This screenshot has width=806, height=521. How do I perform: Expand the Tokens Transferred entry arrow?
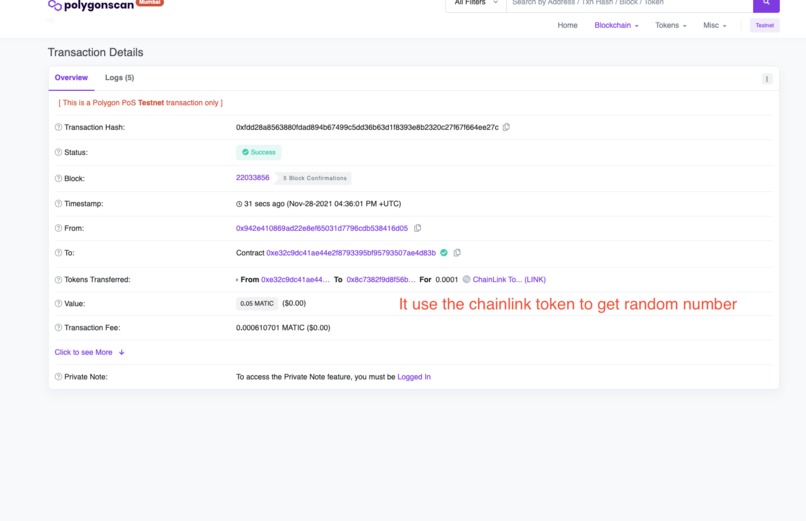(x=237, y=280)
